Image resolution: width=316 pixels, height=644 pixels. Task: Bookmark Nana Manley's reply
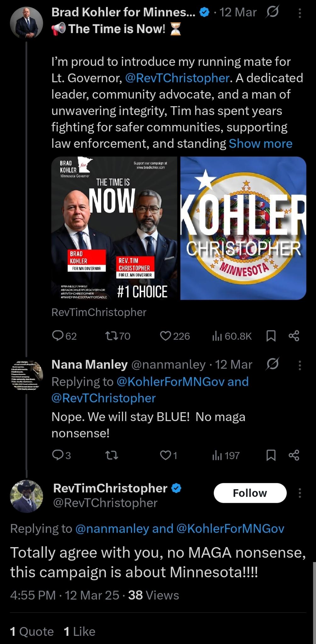coord(271,455)
